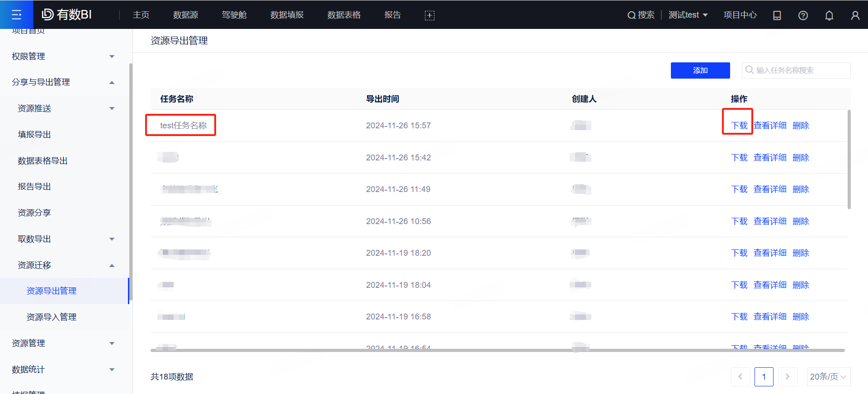The height and width of the screenshot is (394, 868).
Task: Open notifications bell icon
Action: coord(829,15)
